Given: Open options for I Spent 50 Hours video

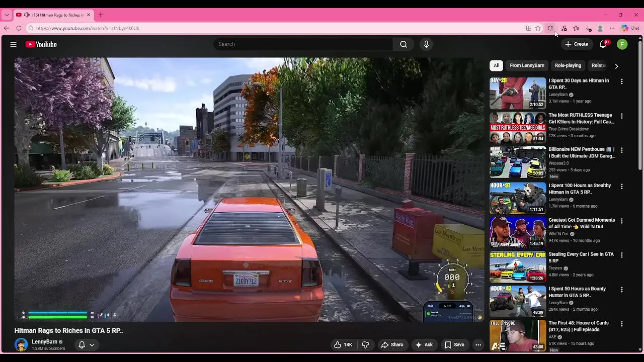Looking at the screenshot, I should pos(622,290).
